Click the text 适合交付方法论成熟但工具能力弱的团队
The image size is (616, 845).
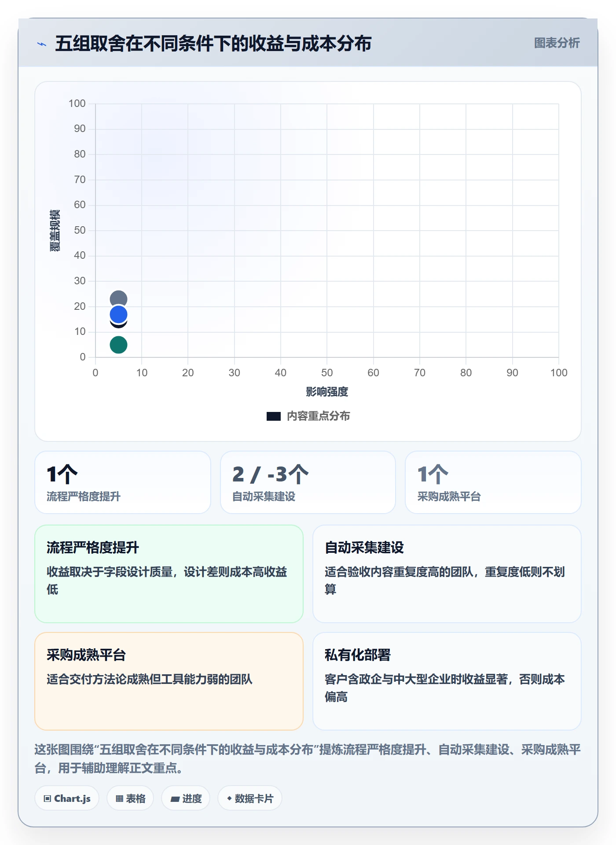pos(150,679)
